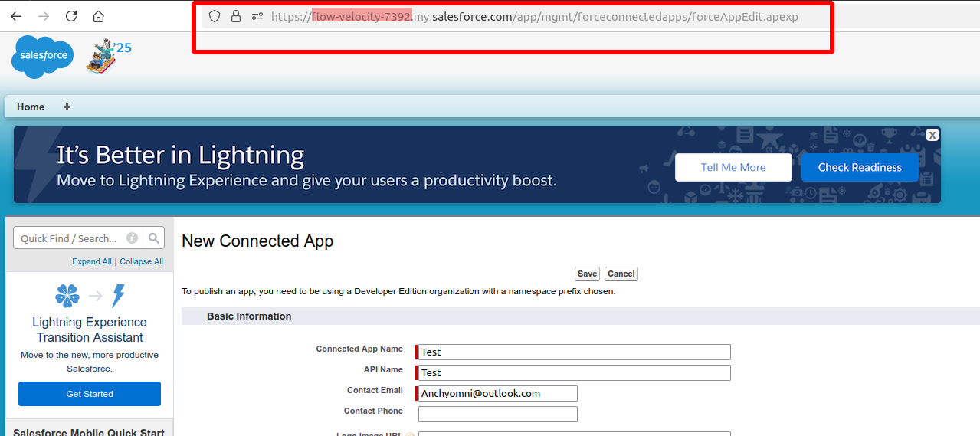The width and height of the screenshot is (980, 436).
Task: Click the Salesforce cloud logo
Action: [x=43, y=57]
